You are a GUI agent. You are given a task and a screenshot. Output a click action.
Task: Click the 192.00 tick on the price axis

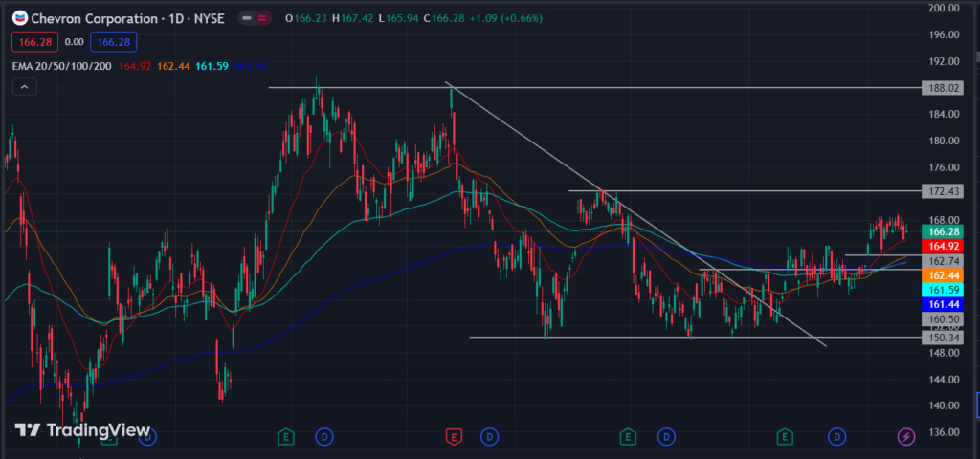[944, 61]
